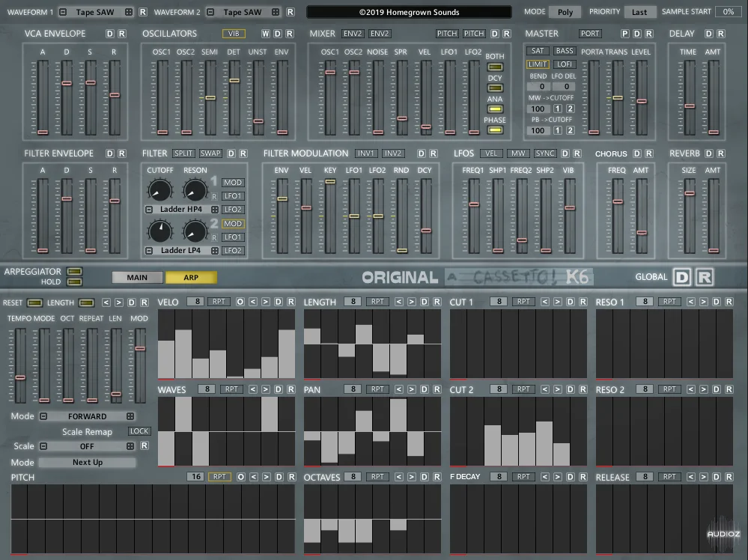This screenshot has height=560, width=748.
Task: Click the Scale Remap LOCK button
Action: [139, 430]
